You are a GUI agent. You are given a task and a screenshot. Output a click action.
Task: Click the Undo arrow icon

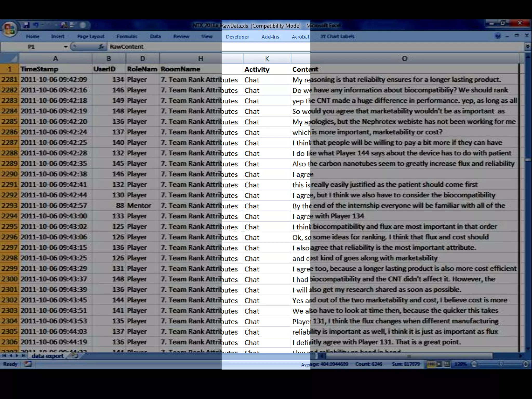[36, 25]
